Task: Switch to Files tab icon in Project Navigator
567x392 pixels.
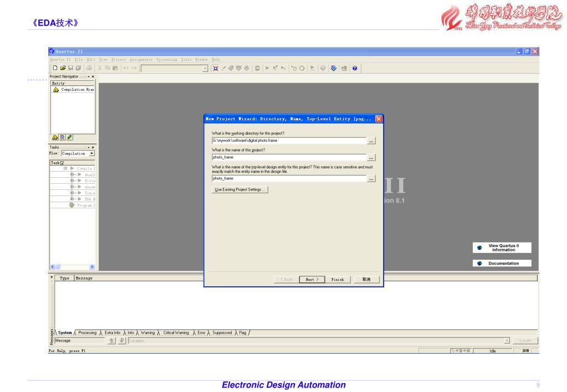Action: coord(62,137)
